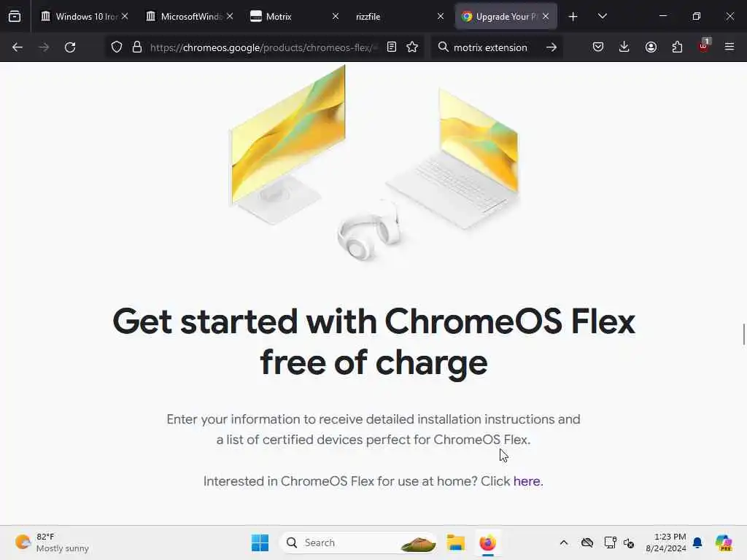Go back to previous page
This screenshot has width=747, height=560.
pyautogui.click(x=18, y=47)
